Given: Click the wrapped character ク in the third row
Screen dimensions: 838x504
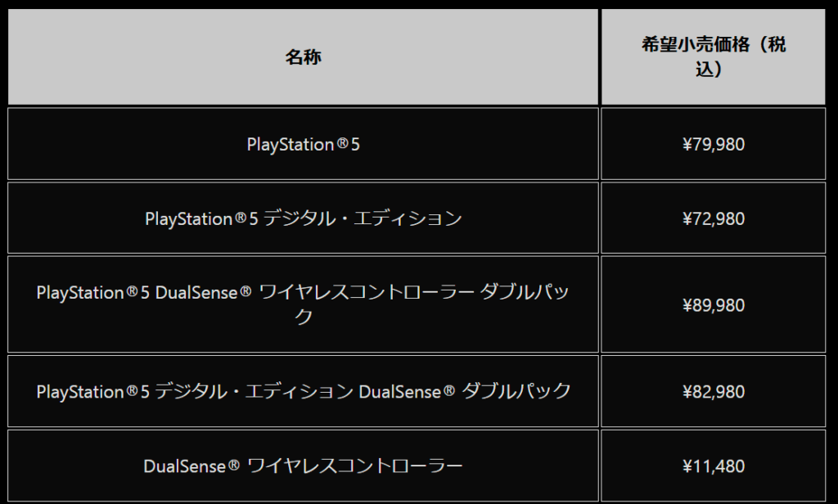Looking at the screenshot, I should [x=303, y=317].
